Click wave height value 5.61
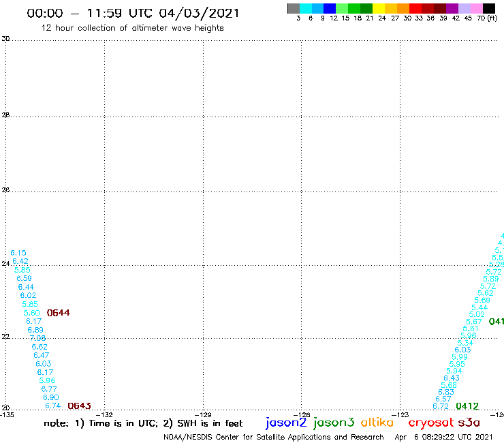This screenshot has height=443, width=504. [x=471, y=329]
